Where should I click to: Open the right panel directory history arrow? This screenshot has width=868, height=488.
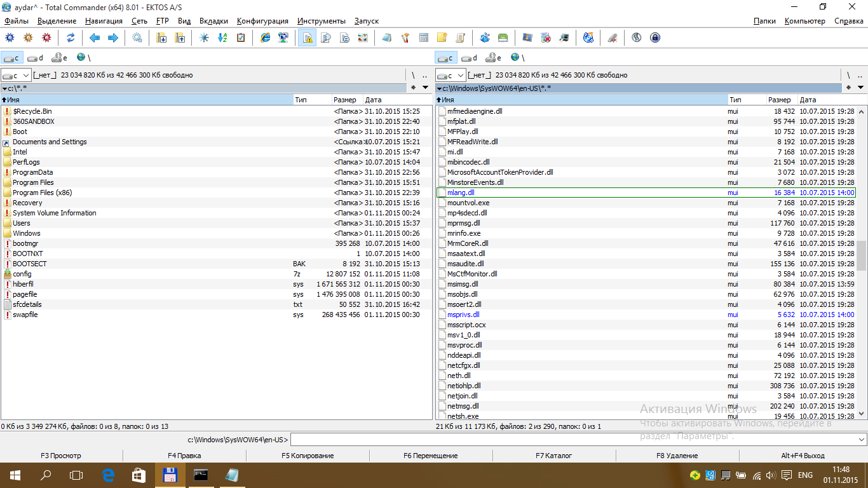[x=860, y=88]
